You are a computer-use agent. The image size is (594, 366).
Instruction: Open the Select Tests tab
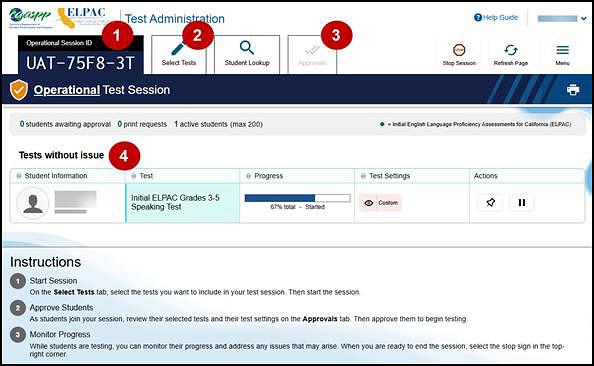coord(179,55)
